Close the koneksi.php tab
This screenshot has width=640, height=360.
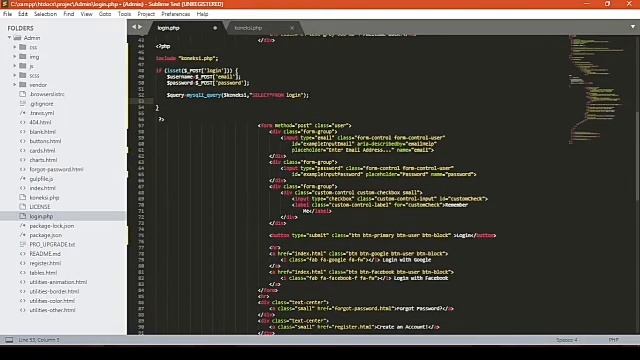(x=292, y=28)
